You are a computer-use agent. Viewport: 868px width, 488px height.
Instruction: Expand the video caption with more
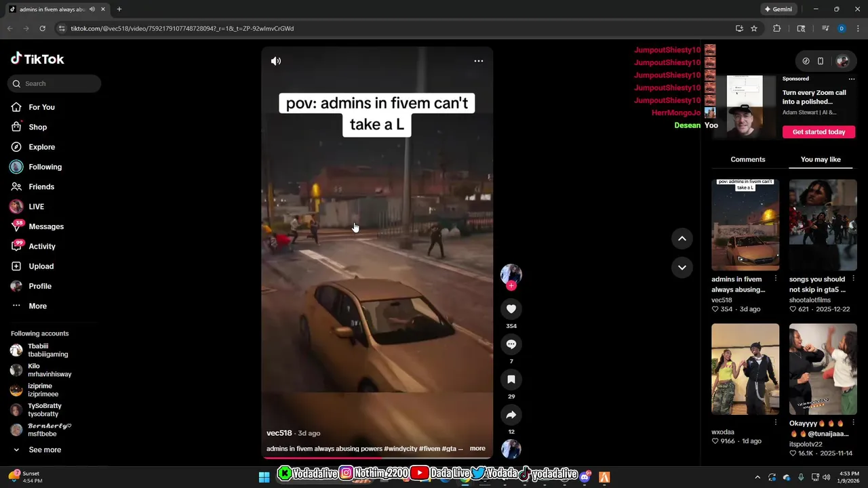[x=477, y=449]
